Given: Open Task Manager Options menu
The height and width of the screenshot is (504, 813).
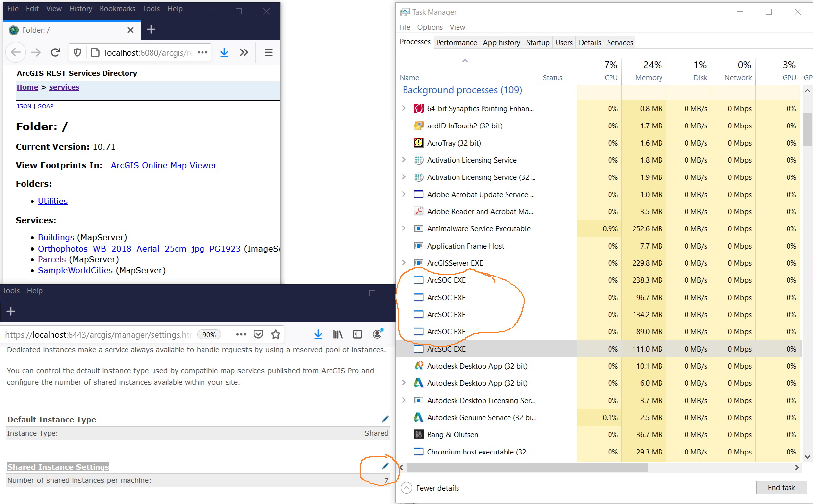Looking at the screenshot, I should 430,27.
